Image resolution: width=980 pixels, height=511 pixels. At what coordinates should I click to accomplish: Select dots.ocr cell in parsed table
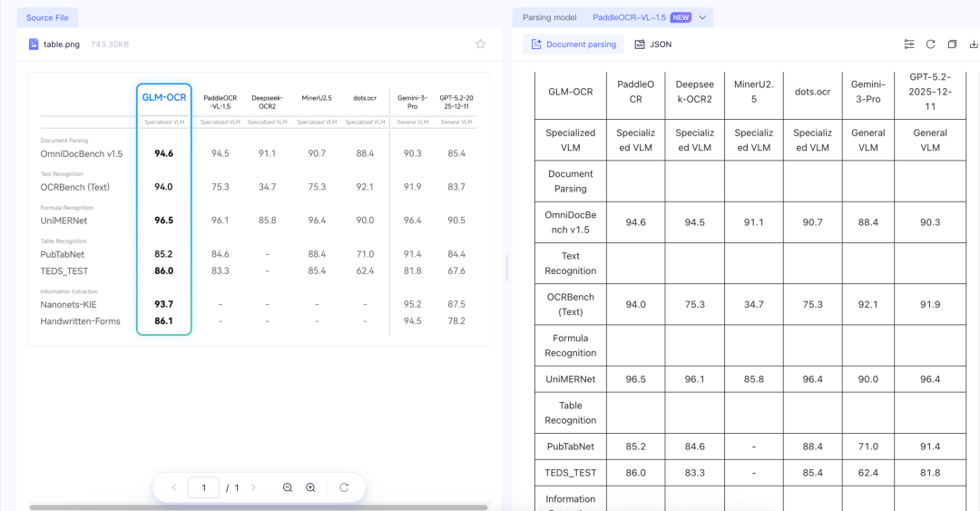(812, 92)
